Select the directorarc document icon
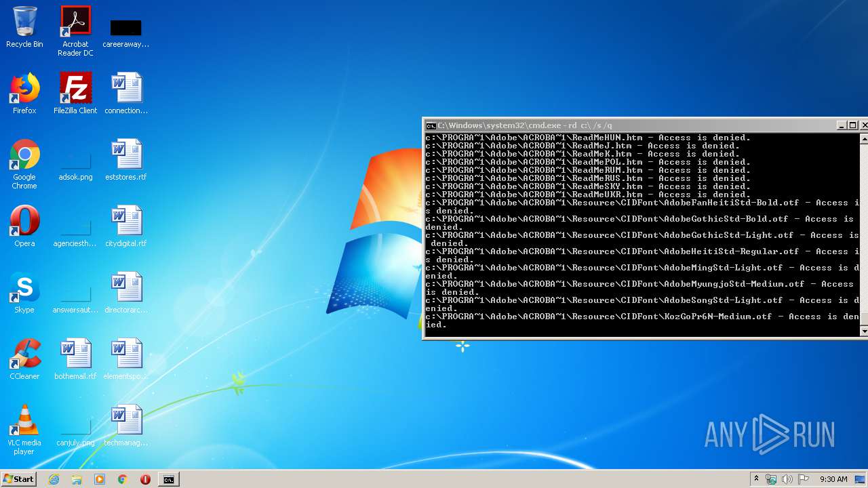The image size is (868, 488). (x=126, y=293)
